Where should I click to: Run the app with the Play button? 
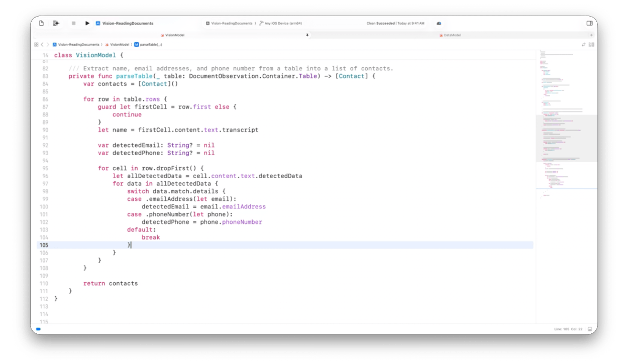point(87,23)
